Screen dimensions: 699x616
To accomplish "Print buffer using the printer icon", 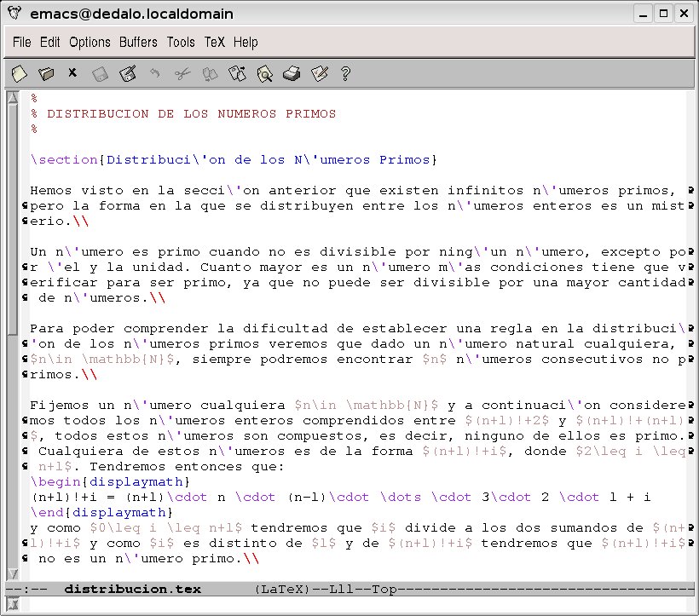I will tap(292, 73).
